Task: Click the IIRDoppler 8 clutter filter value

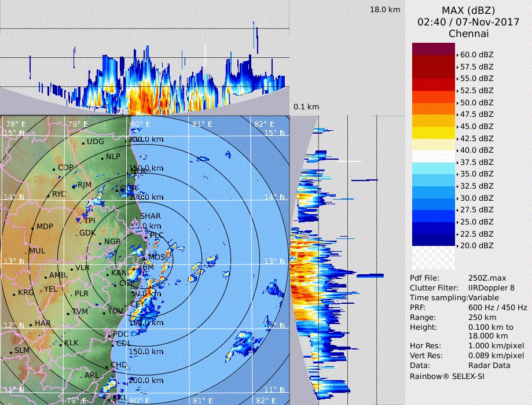Action: coord(491,288)
